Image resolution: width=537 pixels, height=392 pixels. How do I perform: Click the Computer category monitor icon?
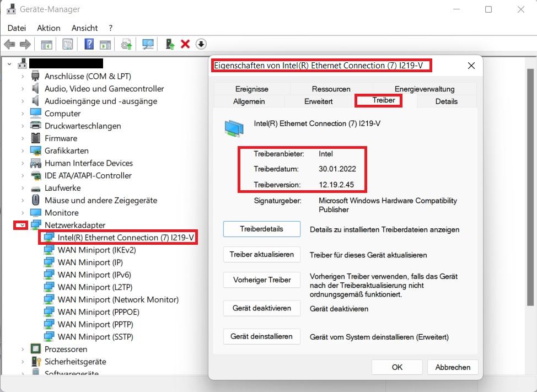(36, 113)
